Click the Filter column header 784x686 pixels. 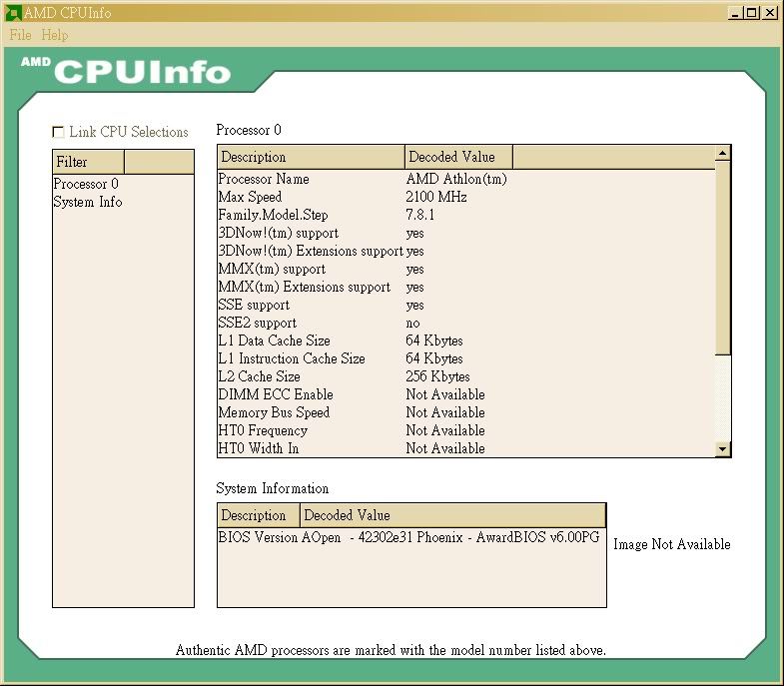tap(89, 162)
